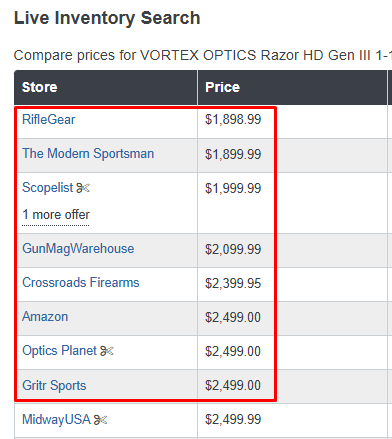Open the Gritr Sports link
The height and width of the screenshot is (439, 392).
(54, 385)
